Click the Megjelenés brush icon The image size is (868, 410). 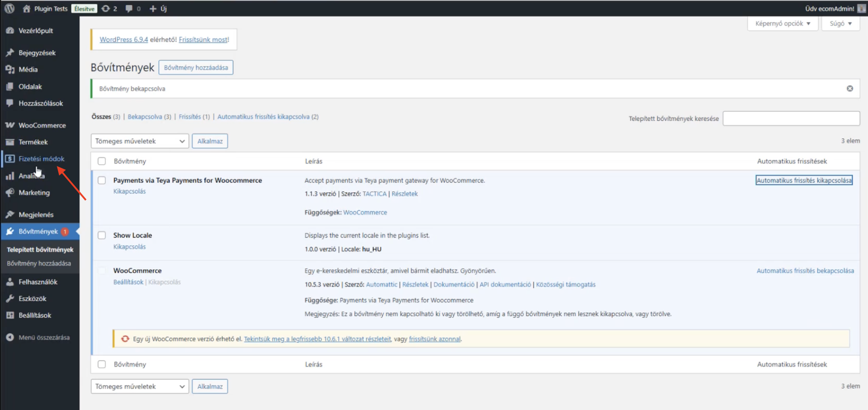[x=10, y=215]
